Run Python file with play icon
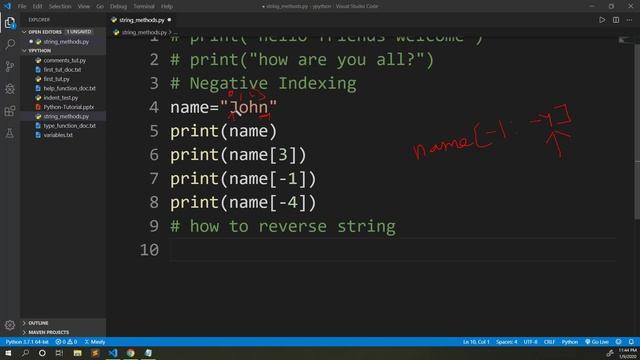 [x=602, y=20]
